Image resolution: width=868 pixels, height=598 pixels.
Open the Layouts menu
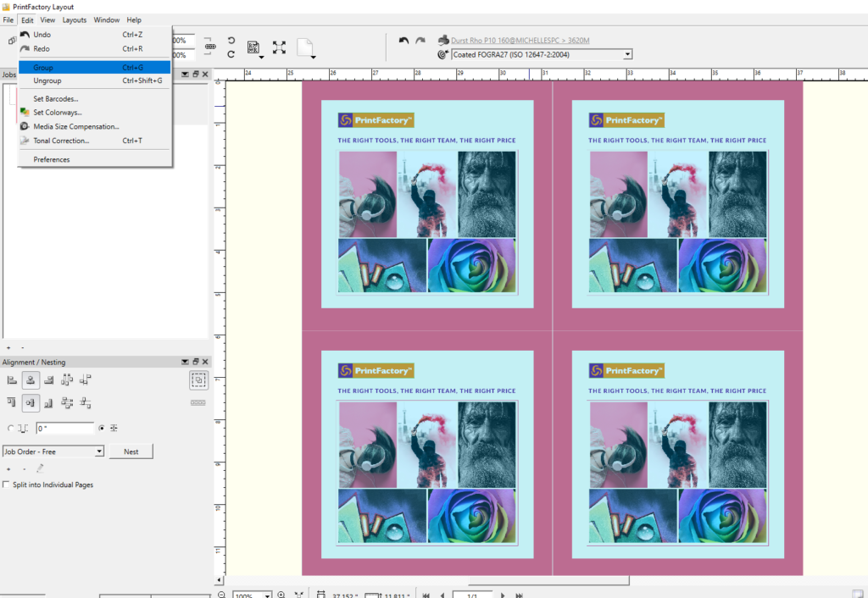coord(75,20)
